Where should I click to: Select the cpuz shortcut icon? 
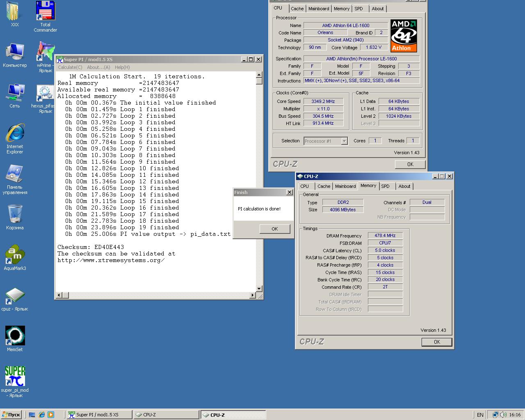click(15, 299)
